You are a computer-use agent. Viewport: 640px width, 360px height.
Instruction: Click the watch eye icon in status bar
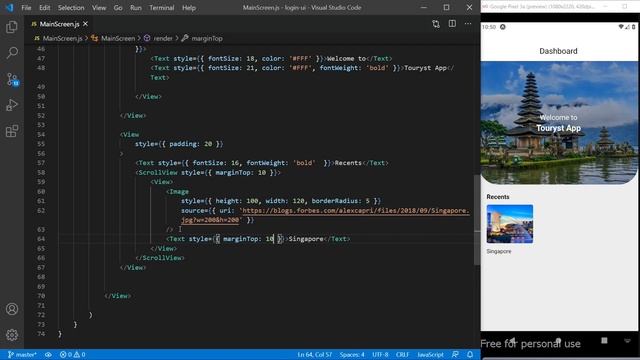(x=48, y=355)
